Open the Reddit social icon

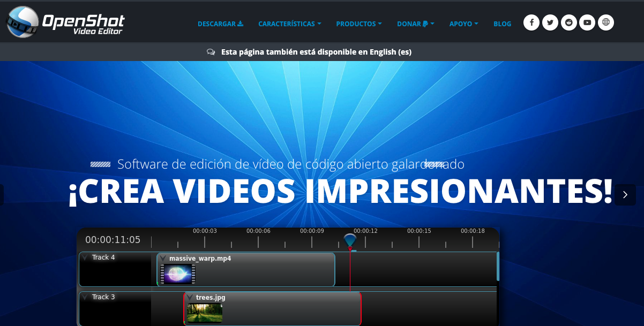(568, 22)
